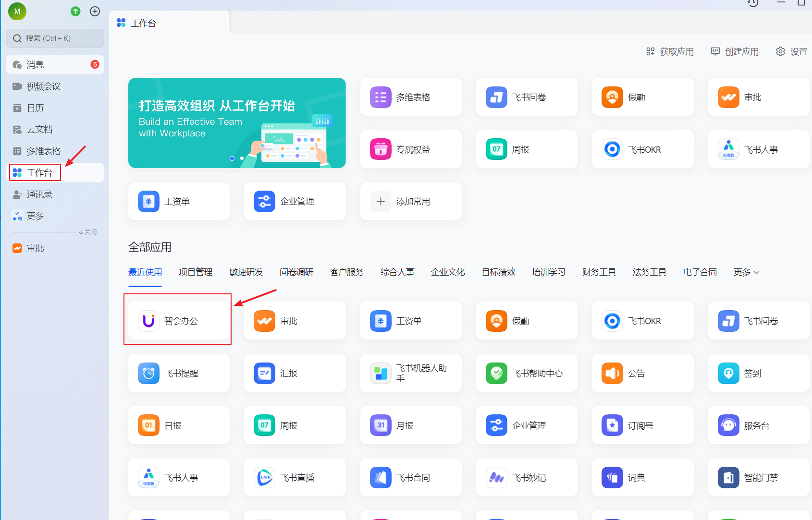Open 视频会议 in the sidebar
812x520 pixels.
[55, 86]
